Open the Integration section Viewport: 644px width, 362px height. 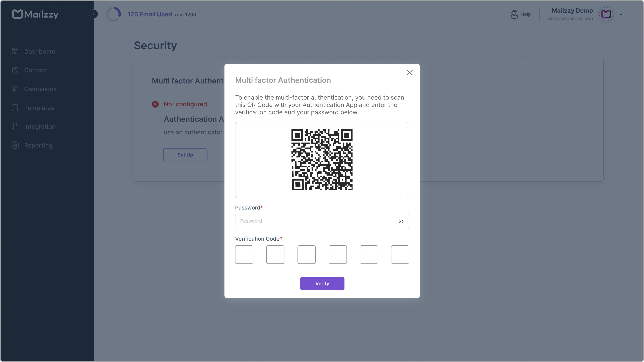pos(40,126)
